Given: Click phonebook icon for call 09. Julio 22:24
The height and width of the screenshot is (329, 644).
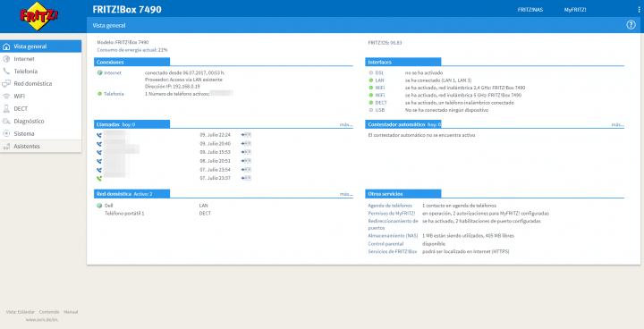Looking at the screenshot, I should click(247, 135).
